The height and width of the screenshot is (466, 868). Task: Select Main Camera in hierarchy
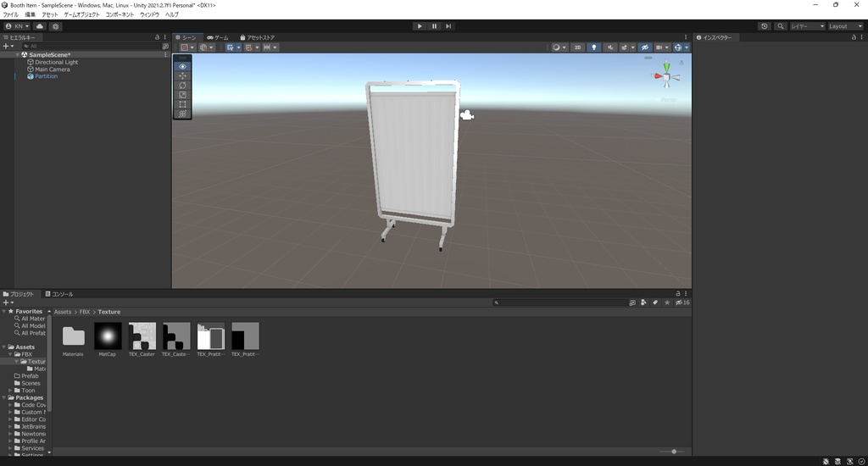click(x=52, y=69)
